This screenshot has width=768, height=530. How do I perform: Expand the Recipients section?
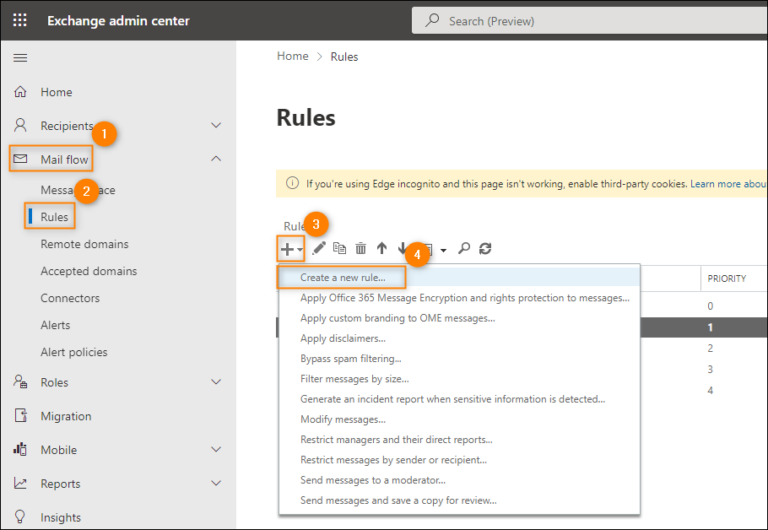coord(216,126)
